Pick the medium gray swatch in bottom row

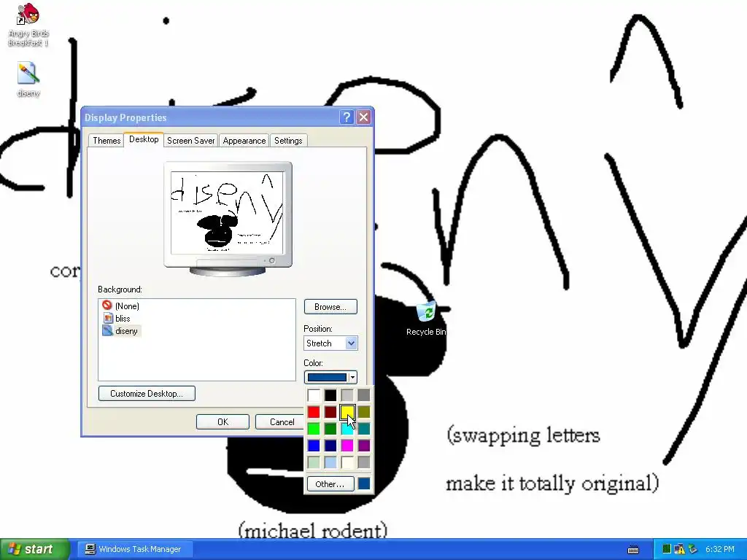[363, 462]
